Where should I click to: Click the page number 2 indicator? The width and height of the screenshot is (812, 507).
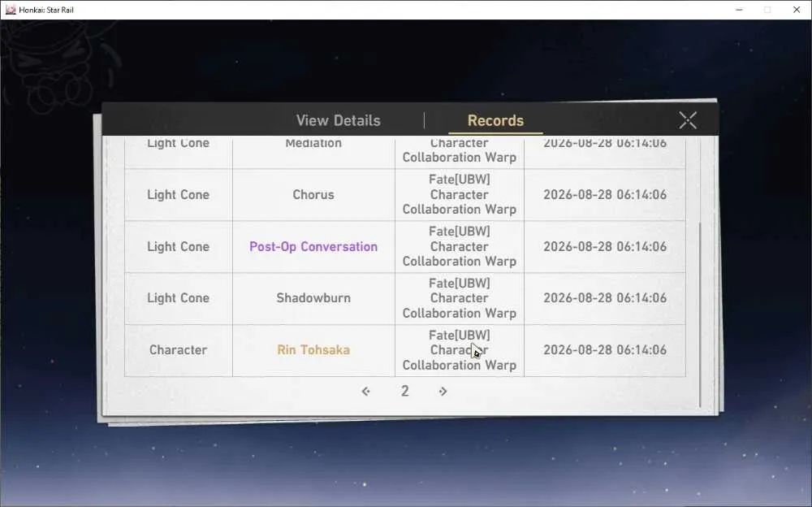[404, 391]
